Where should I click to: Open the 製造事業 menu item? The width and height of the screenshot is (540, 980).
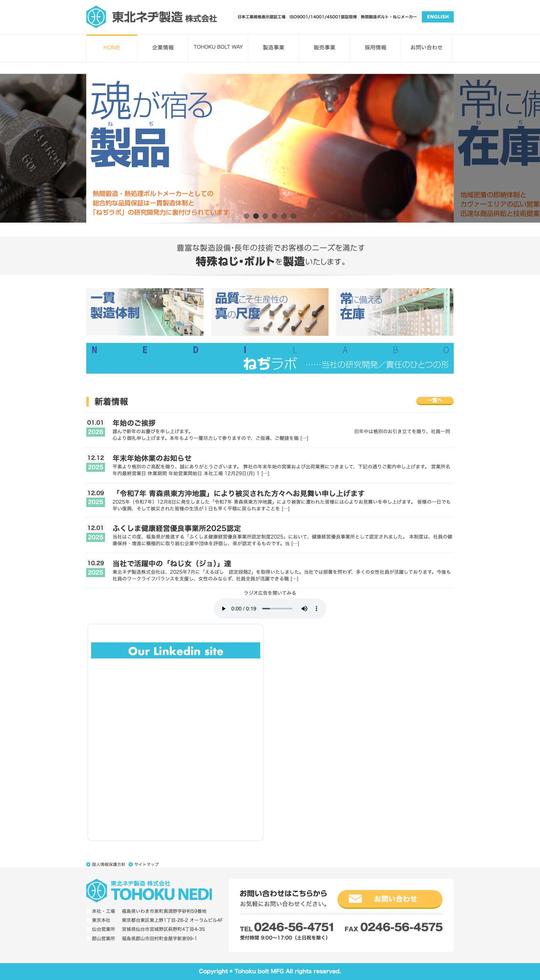(x=274, y=48)
